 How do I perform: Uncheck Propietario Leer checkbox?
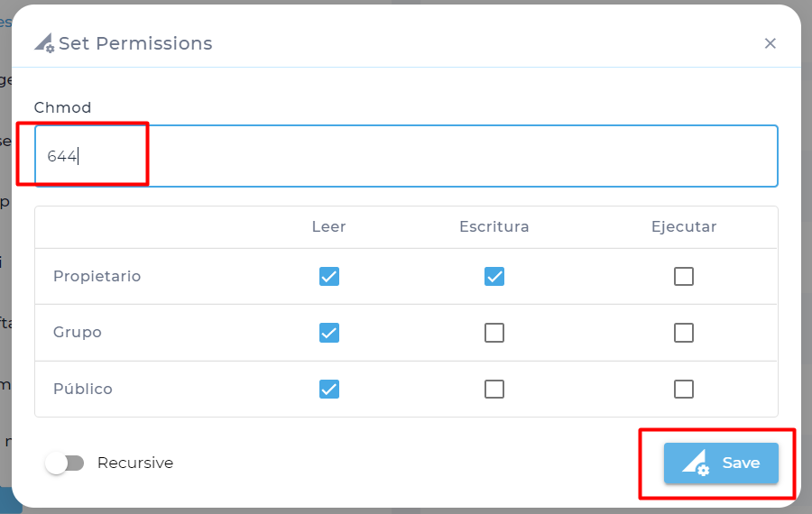pyautogui.click(x=328, y=277)
